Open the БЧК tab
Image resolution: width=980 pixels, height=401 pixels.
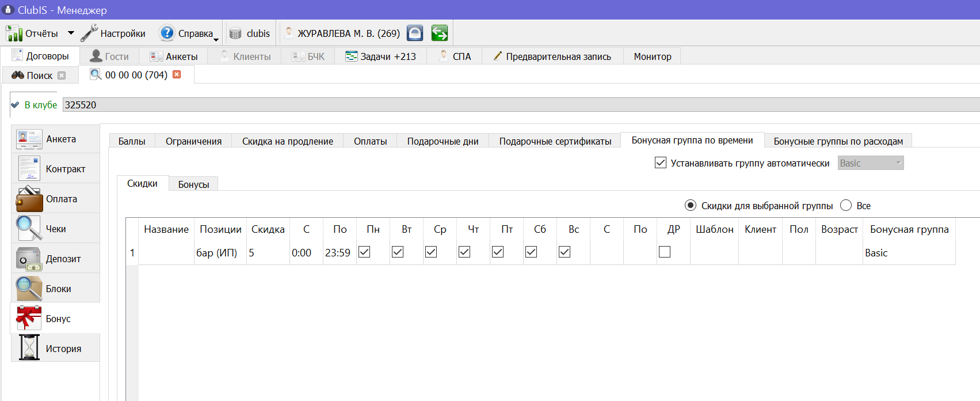click(308, 56)
